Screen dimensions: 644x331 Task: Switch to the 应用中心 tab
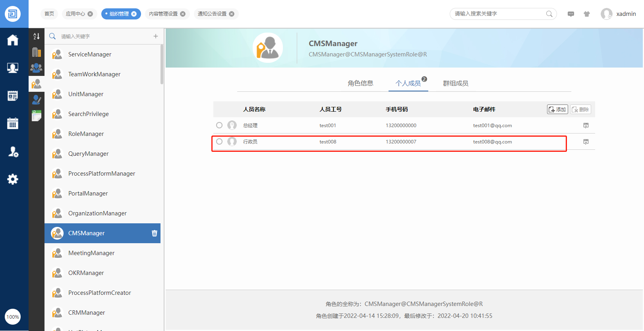click(x=75, y=14)
